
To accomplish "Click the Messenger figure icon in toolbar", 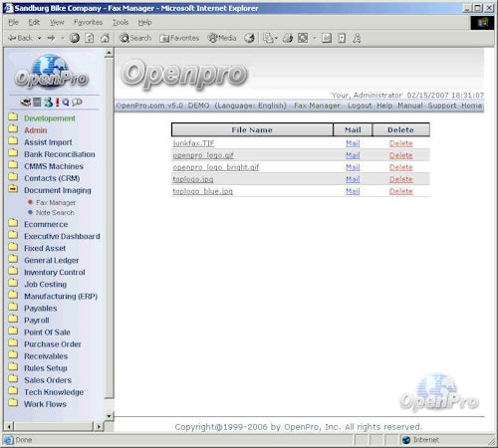I will point(357,38).
